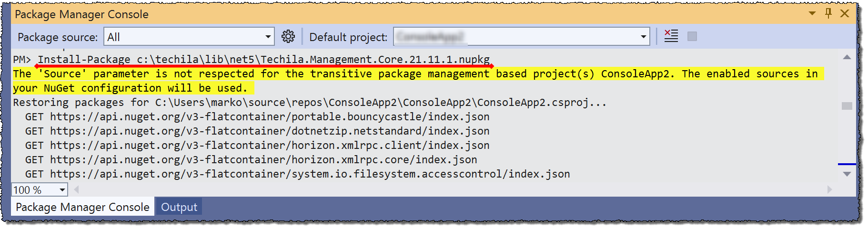
Task: Open the Window Position arrow menu
Action: click(812, 13)
